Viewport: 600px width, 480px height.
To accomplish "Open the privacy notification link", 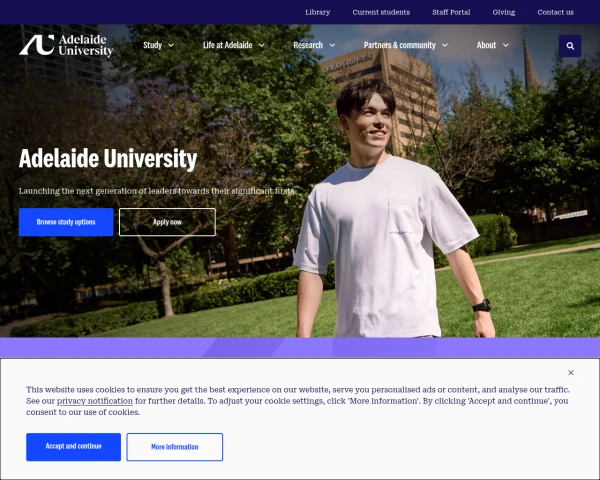I will coord(95,401).
